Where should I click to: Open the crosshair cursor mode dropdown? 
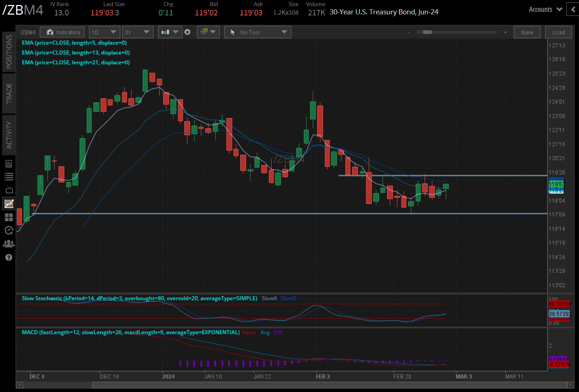tap(208, 32)
